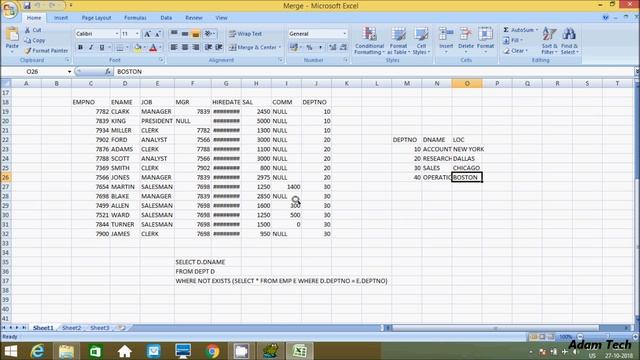This screenshot has width=640, height=360.
Task: Switch to the Insert ribbon tab
Action: coord(61,18)
